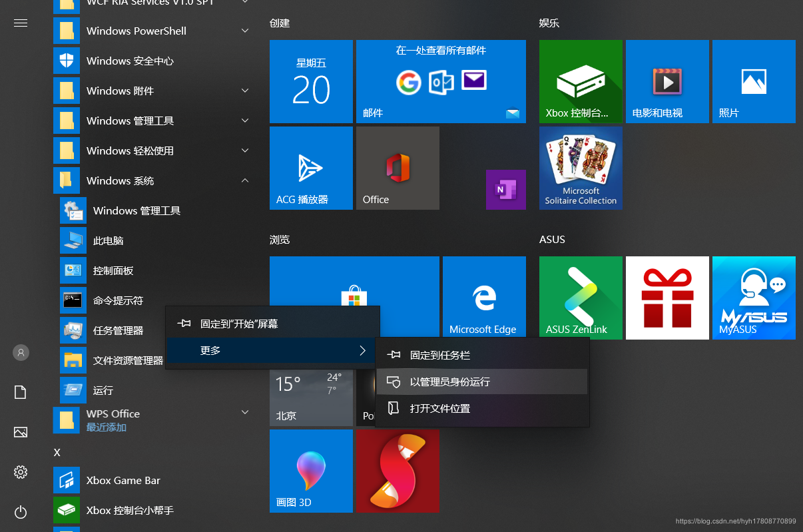Choose 打开文件位置 in the submenu
The image size is (803, 532).
click(482, 408)
